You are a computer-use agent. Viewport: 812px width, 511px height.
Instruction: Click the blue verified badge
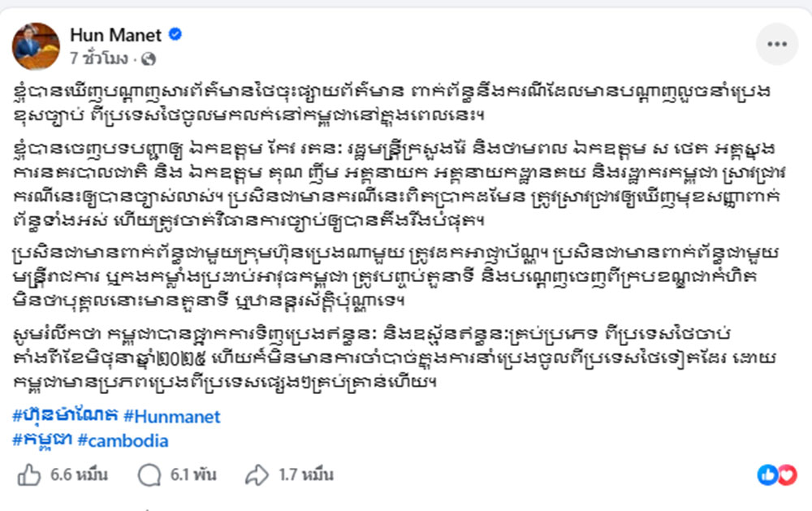175,35
